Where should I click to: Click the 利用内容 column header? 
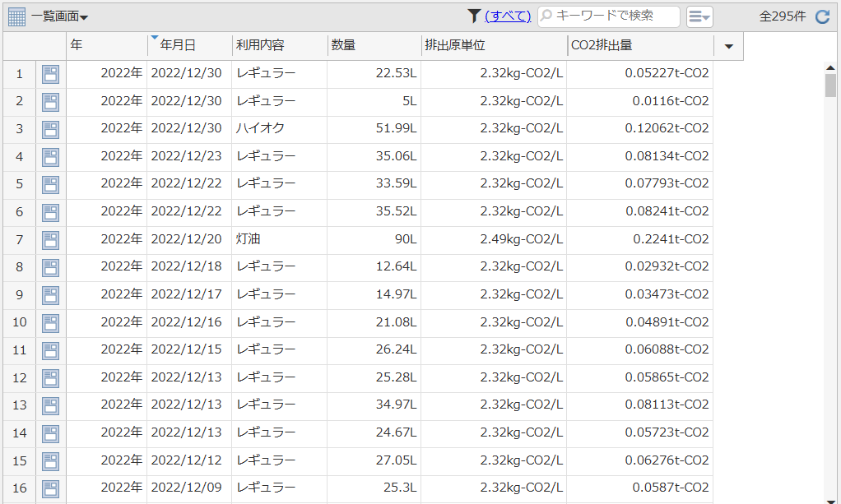(x=279, y=46)
